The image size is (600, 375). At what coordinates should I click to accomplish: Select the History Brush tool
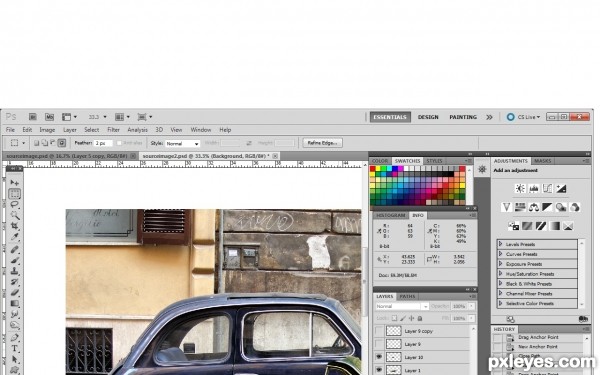[x=15, y=282]
